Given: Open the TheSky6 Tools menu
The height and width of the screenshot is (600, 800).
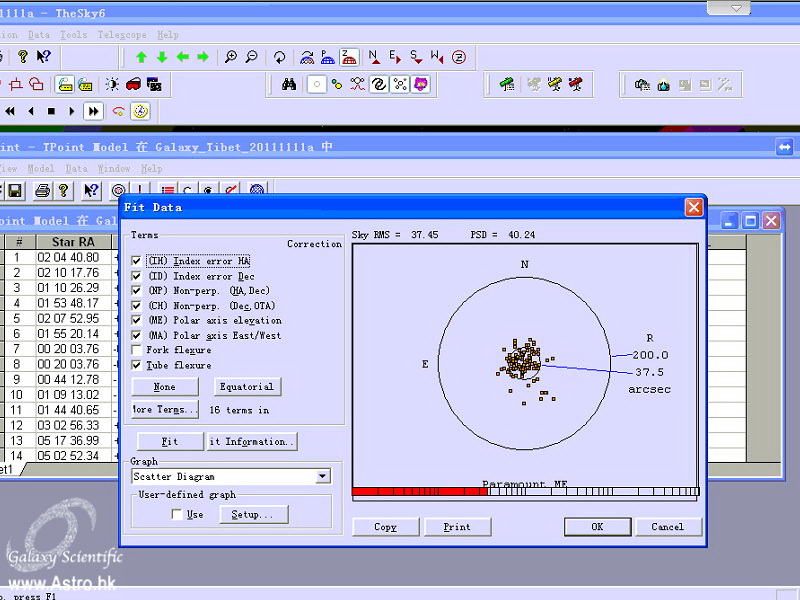Looking at the screenshot, I should [74, 34].
